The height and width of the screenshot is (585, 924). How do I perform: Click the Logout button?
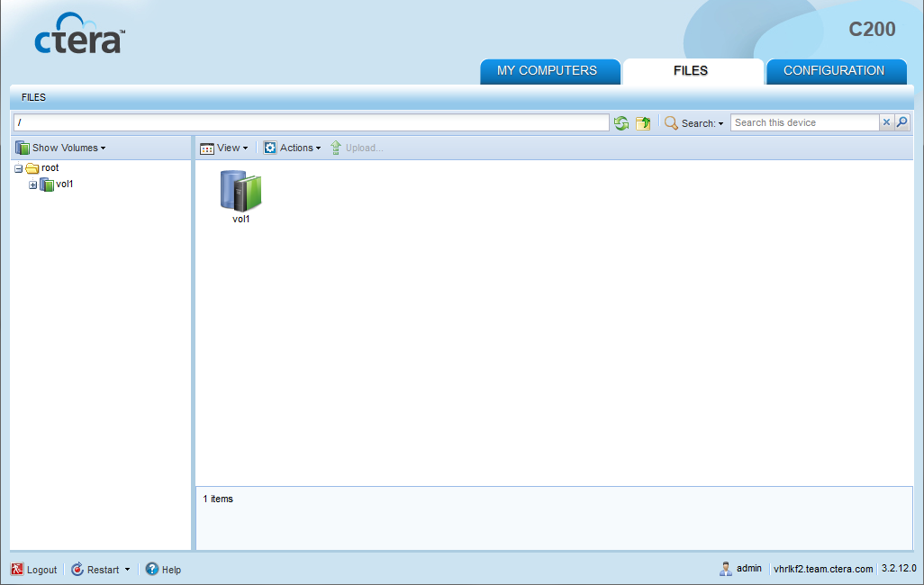[34, 569]
